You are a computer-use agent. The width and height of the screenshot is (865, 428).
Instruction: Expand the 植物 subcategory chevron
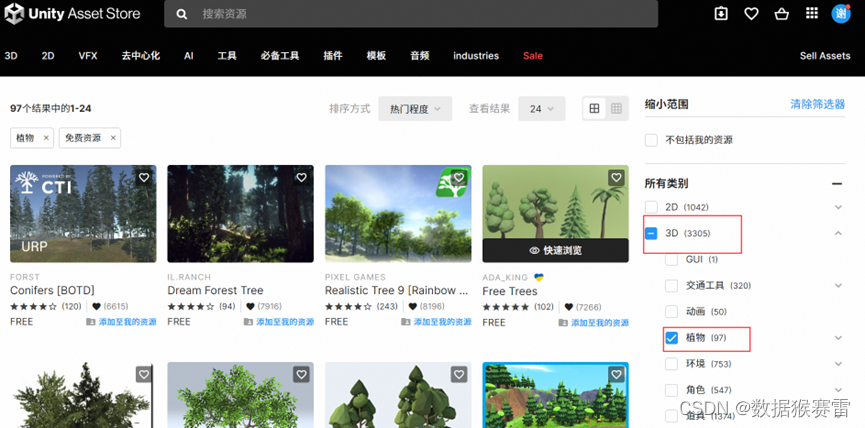click(x=839, y=338)
